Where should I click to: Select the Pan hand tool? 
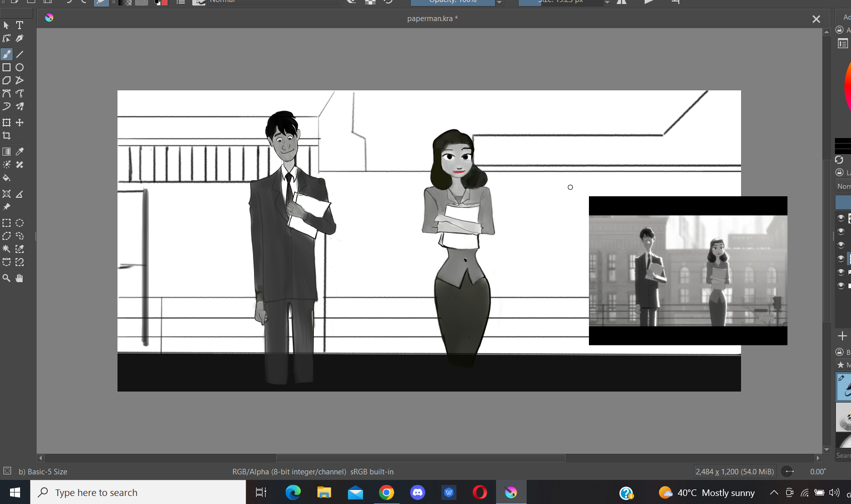20,278
